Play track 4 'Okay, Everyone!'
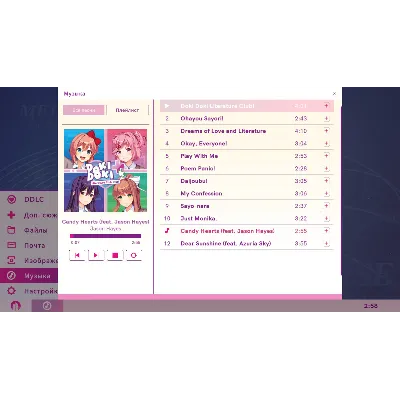 click(247, 144)
